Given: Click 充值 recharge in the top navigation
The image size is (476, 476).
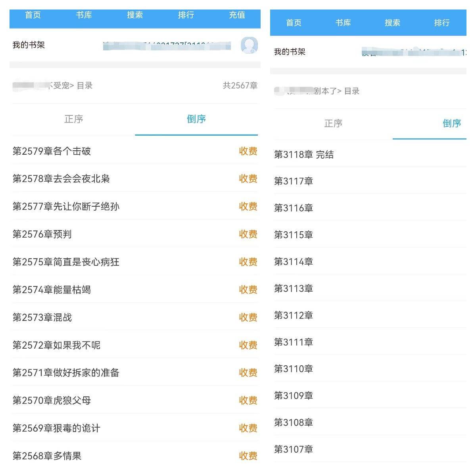Looking at the screenshot, I should click(x=237, y=15).
